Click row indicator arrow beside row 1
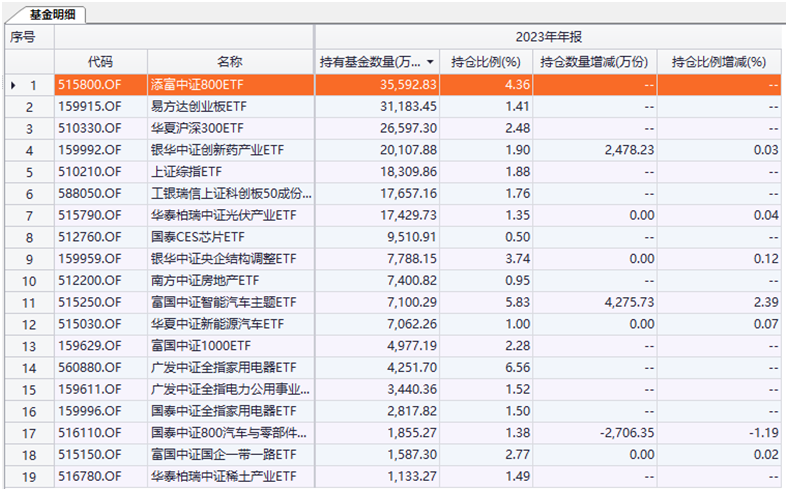The width and height of the screenshot is (788, 491). [x=13, y=85]
